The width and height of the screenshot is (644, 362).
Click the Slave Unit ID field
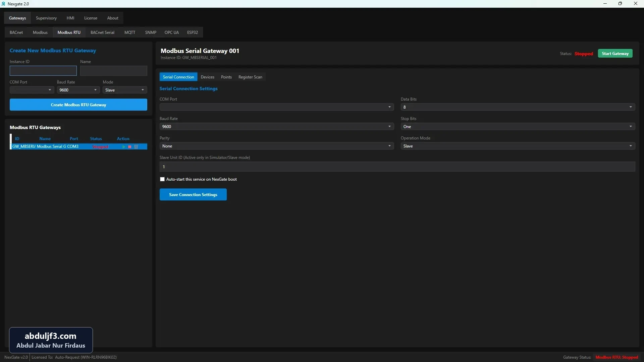[397, 167]
